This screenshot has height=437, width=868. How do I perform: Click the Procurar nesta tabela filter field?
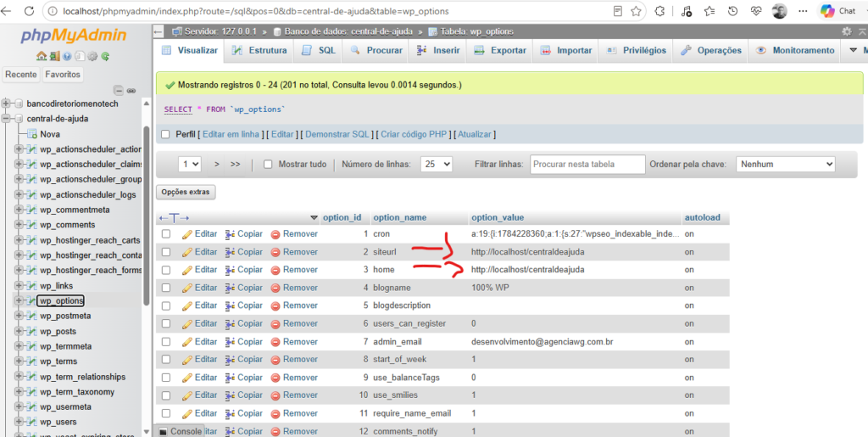(588, 165)
